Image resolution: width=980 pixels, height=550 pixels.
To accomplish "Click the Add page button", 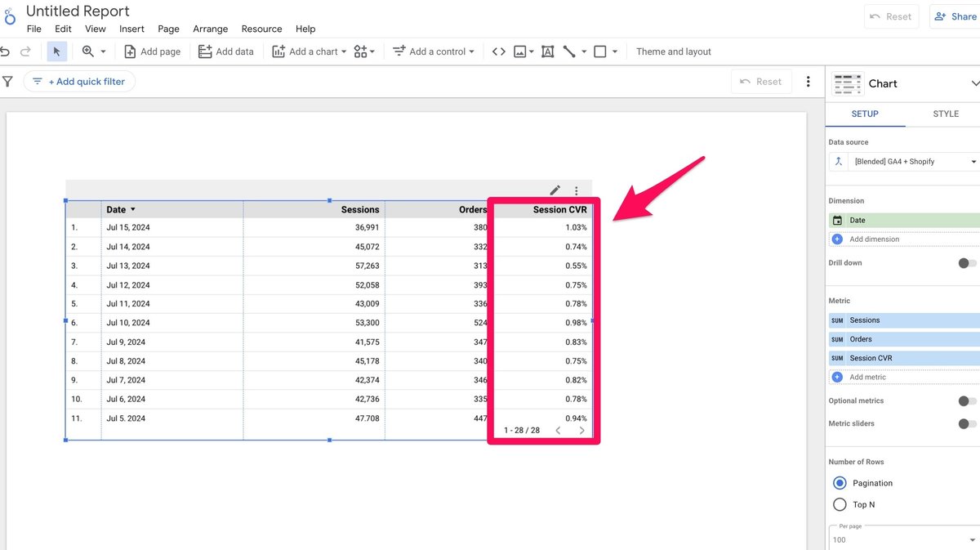I will click(153, 51).
